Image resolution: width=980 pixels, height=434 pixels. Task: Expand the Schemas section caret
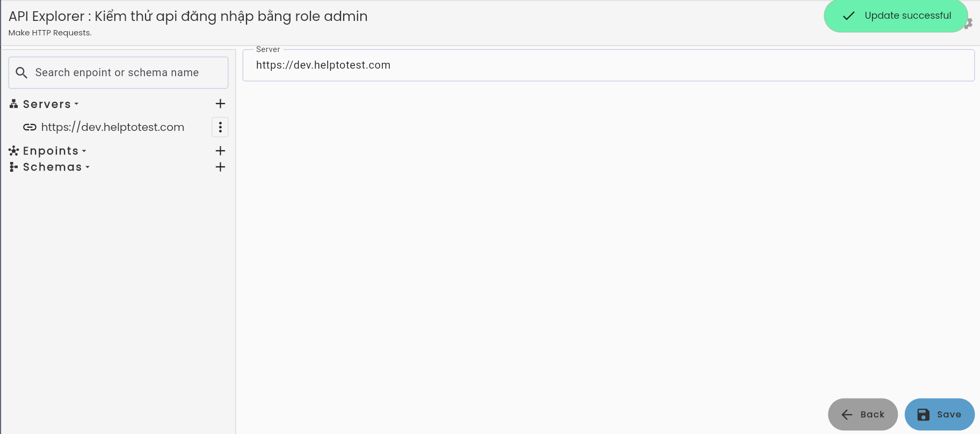coord(88,167)
